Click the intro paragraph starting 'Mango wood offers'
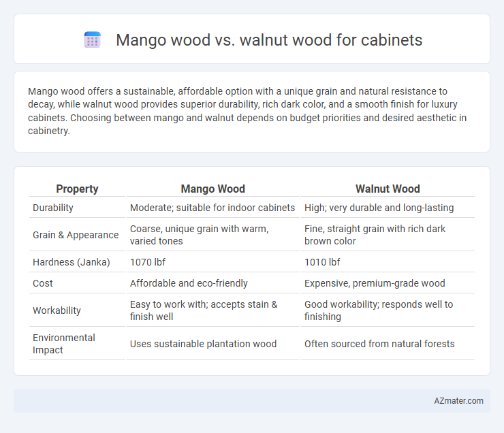The width and height of the screenshot is (504, 433). [247, 111]
